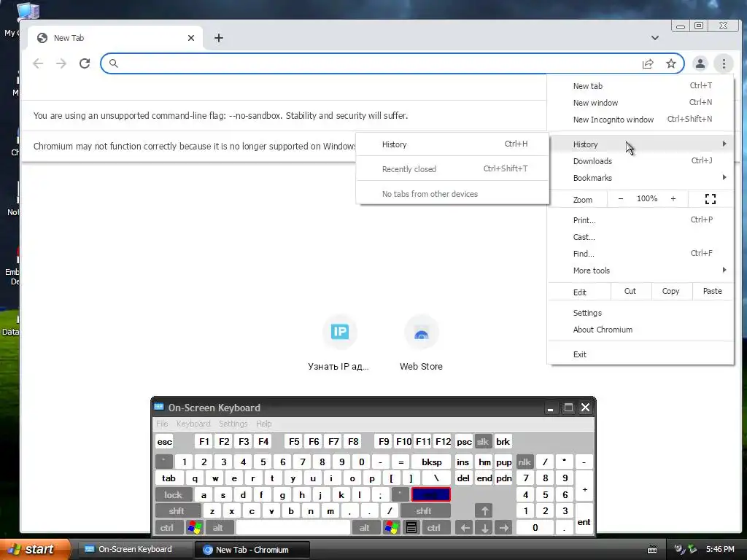Screen dimensions: 747x560
Task: Open Help menu in On-Screen Keyboard
Action: (263, 424)
